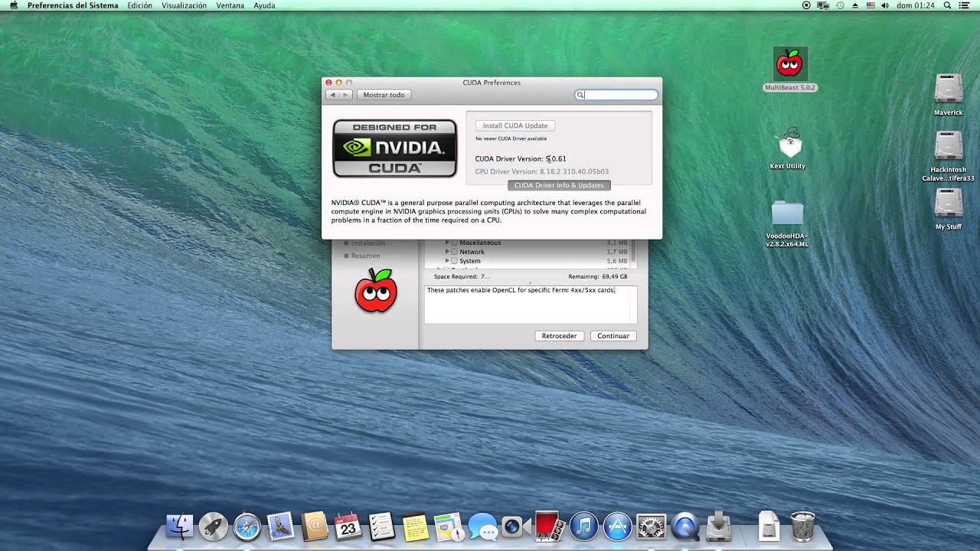The height and width of the screenshot is (551, 980).
Task: Open Preferencias del Sistema menu
Action: coord(73,5)
